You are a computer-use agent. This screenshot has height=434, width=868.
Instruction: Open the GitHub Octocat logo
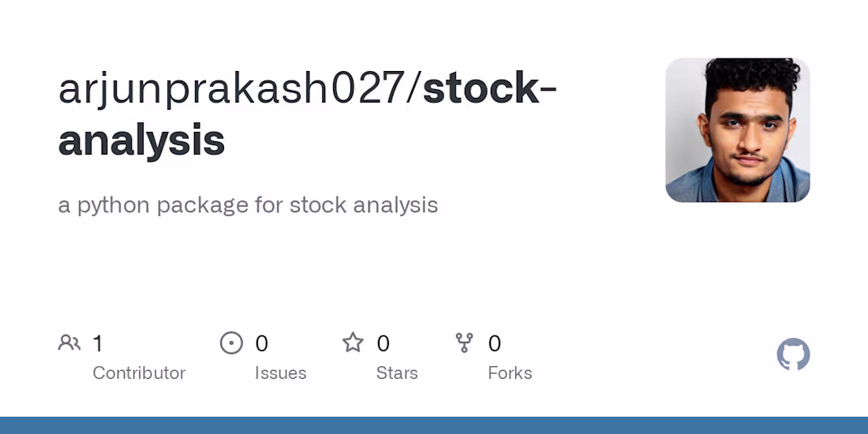[x=793, y=354]
